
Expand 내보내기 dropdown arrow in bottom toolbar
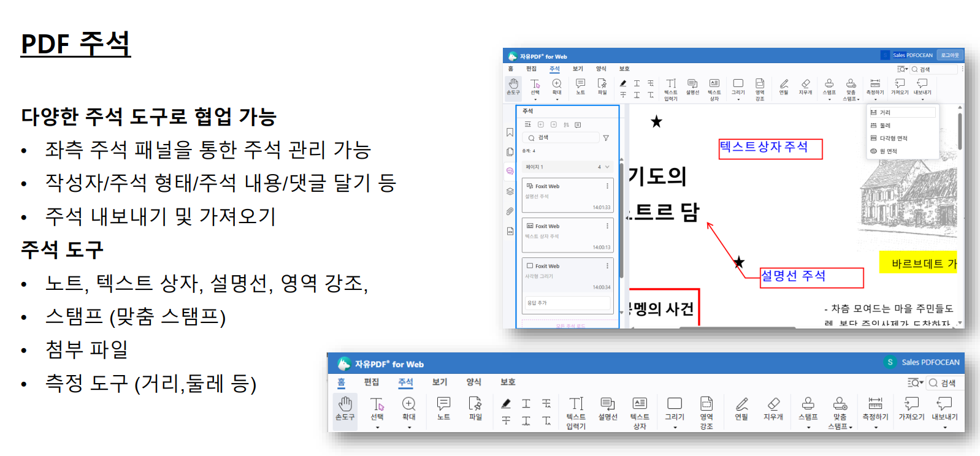tap(944, 427)
